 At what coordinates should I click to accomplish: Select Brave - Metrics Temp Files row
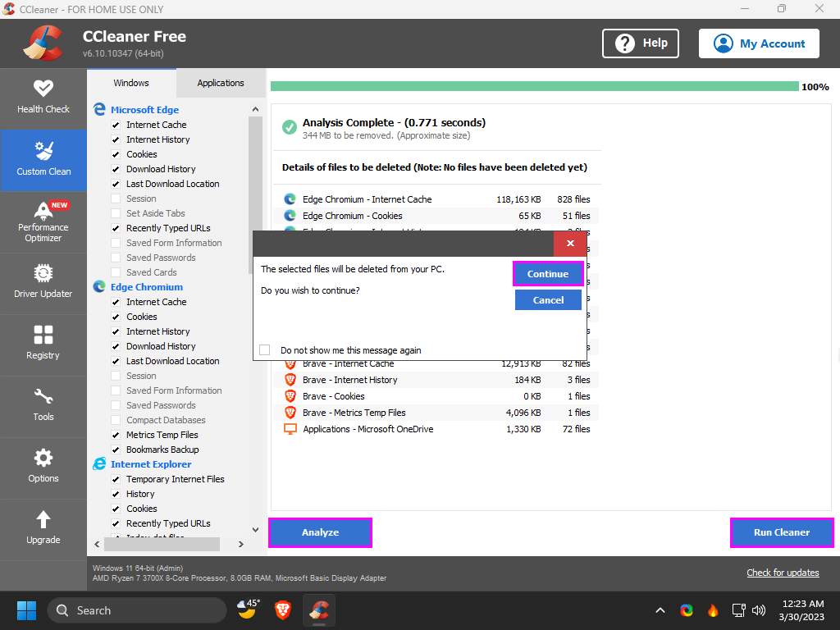436,413
